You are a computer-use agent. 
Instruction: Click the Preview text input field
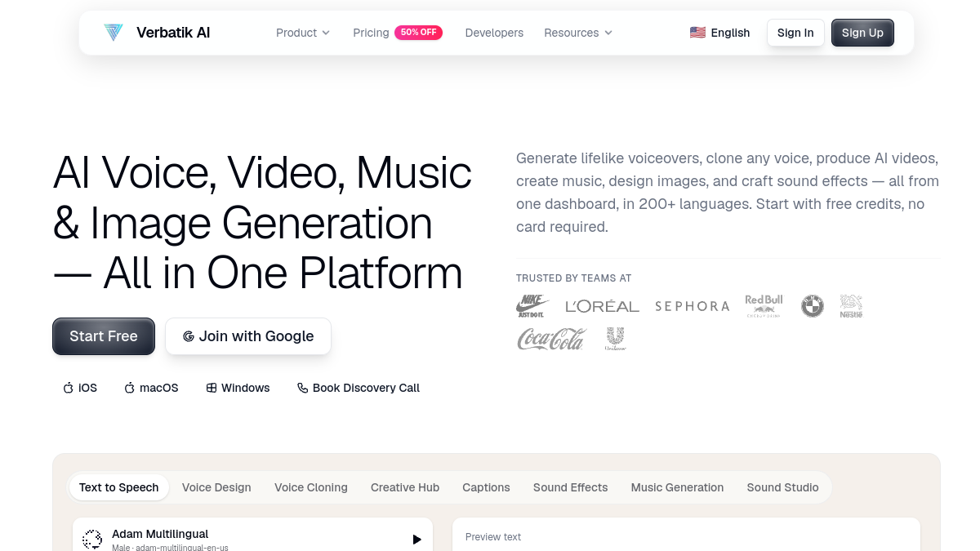click(x=686, y=535)
